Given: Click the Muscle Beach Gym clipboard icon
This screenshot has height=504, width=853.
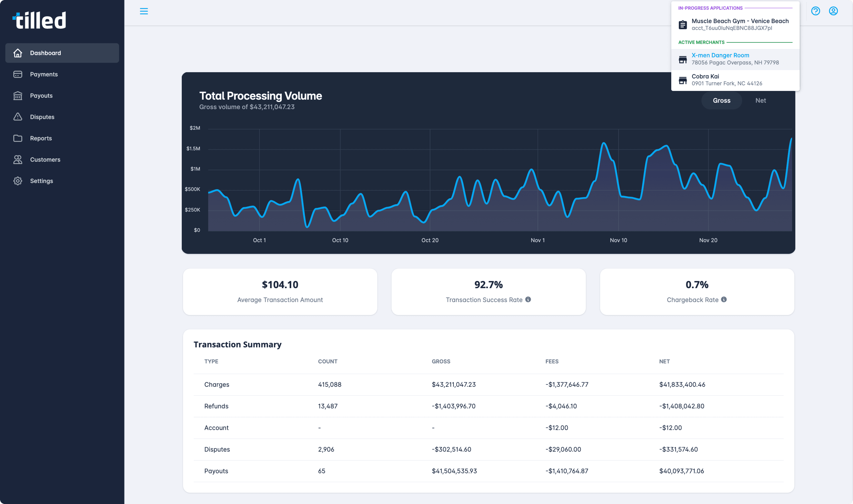Looking at the screenshot, I should (683, 24).
